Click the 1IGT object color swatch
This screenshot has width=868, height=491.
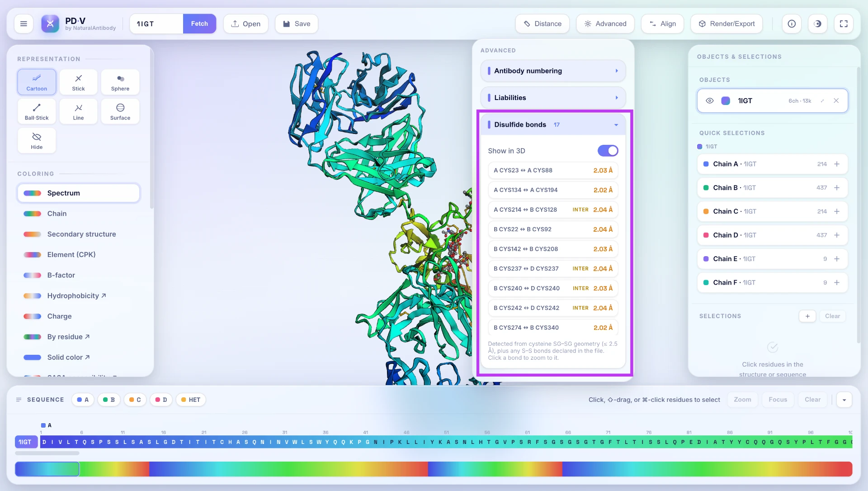pyautogui.click(x=726, y=100)
